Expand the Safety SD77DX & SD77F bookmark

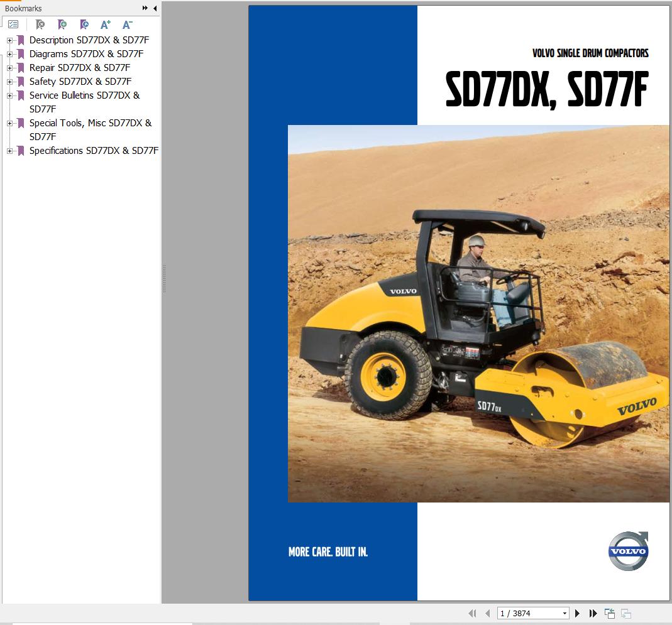coord(9,82)
